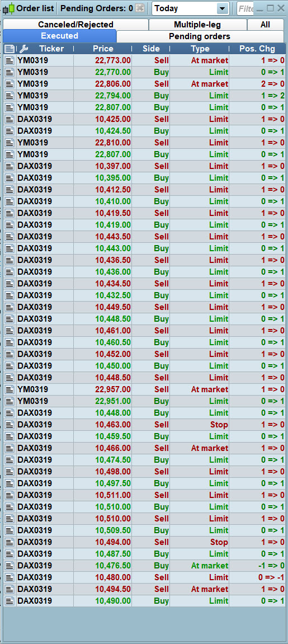Click "1 => 2" position change cell
The image size is (288, 644).
click(x=273, y=96)
